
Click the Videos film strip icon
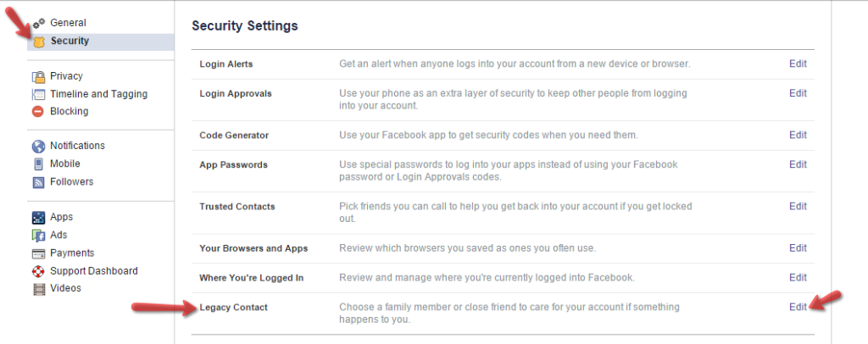pos(38,289)
